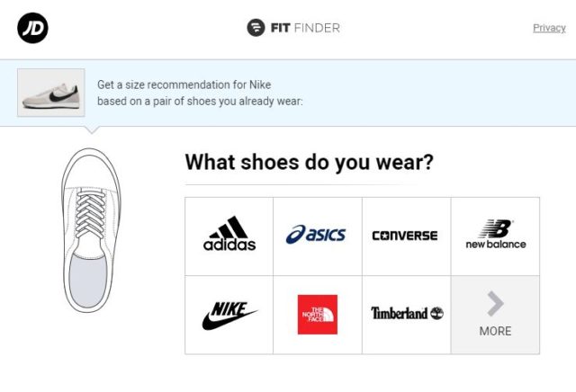
Task: Click the "What shoes do you wear?" heading
Action: (309, 163)
